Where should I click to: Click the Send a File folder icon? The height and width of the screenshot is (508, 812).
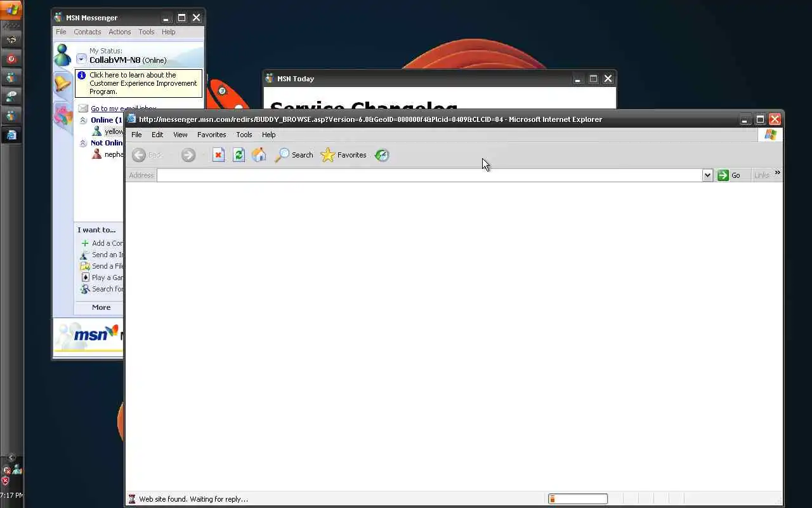coord(85,266)
